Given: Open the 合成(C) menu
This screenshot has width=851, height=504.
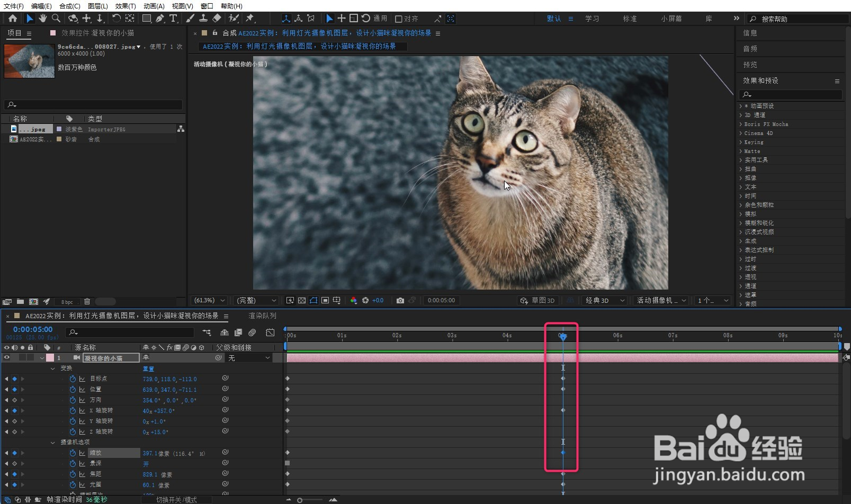Looking at the screenshot, I should (70, 6).
